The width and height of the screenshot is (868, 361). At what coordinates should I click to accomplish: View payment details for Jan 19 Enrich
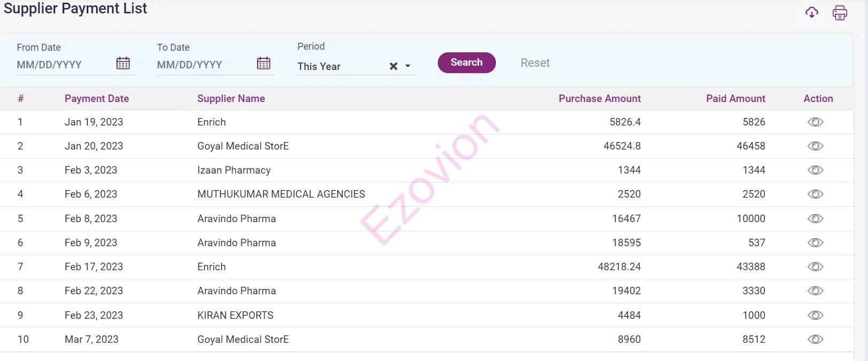[815, 122]
